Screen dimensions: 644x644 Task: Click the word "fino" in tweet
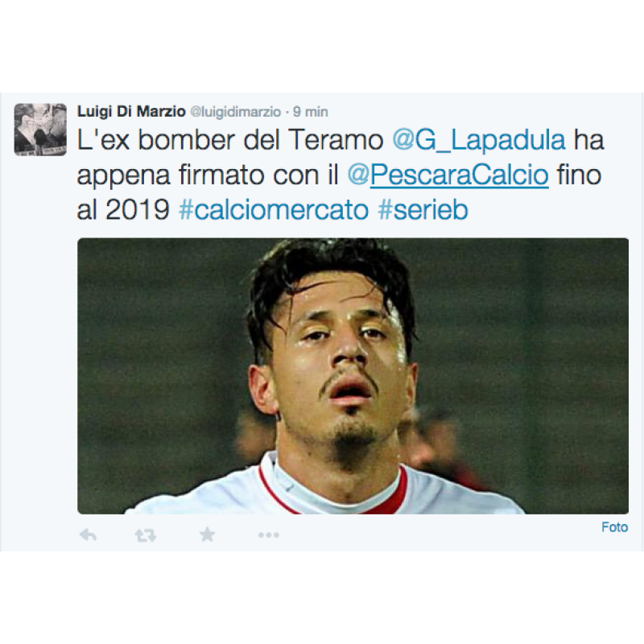click(579, 175)
